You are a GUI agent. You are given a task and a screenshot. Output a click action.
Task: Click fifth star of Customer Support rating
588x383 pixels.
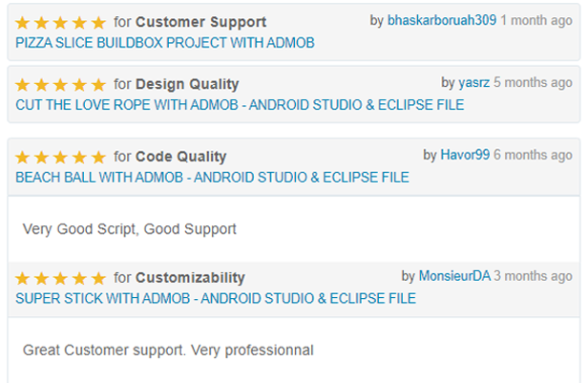click(x=99, y=22)
